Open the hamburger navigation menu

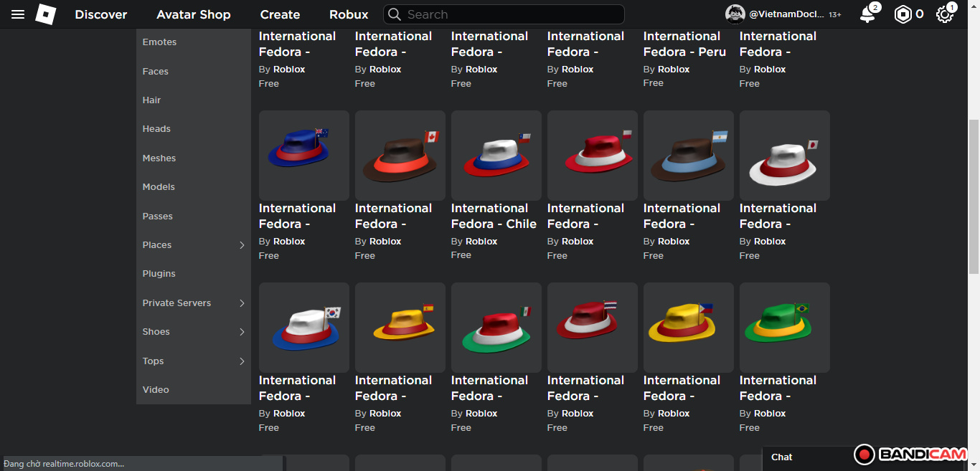(18, 14)
